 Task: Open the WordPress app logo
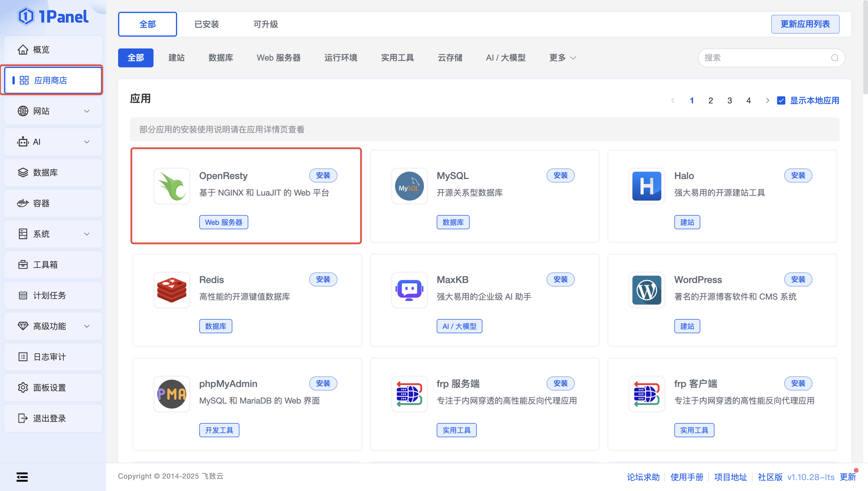(647, 290)
